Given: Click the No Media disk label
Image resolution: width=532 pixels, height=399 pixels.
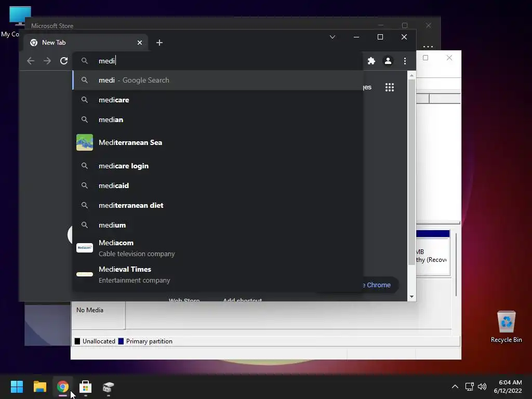Looking at the screenshot, I should [90, 310].
